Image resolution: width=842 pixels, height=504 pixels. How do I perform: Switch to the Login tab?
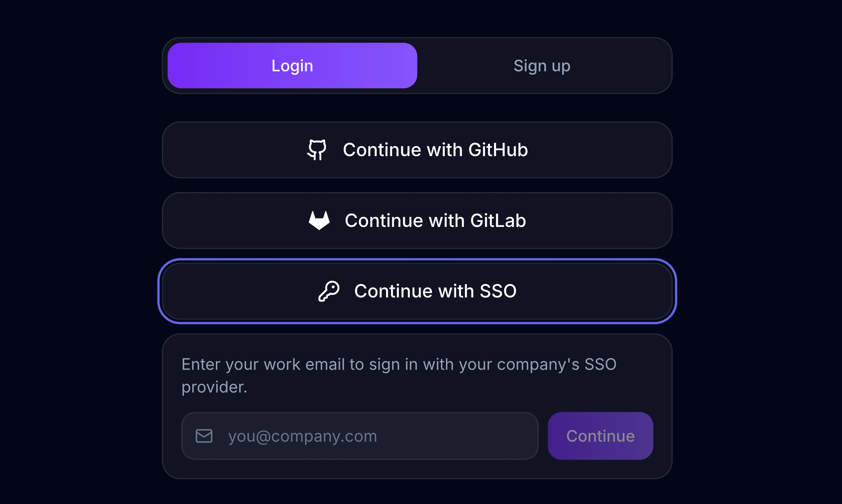292,66
